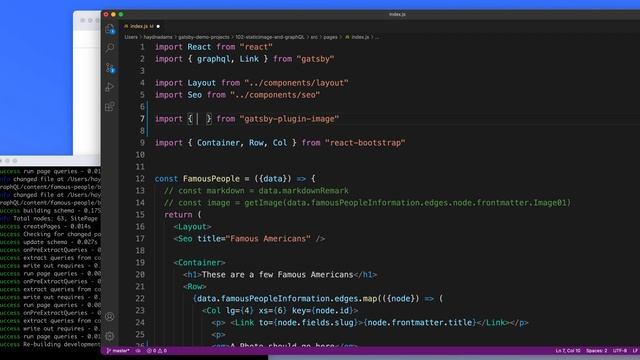Viewport: 640px width, 360px height.
Task: Click the h1 heading text on line 20
Action: click(x=278, y=275)
